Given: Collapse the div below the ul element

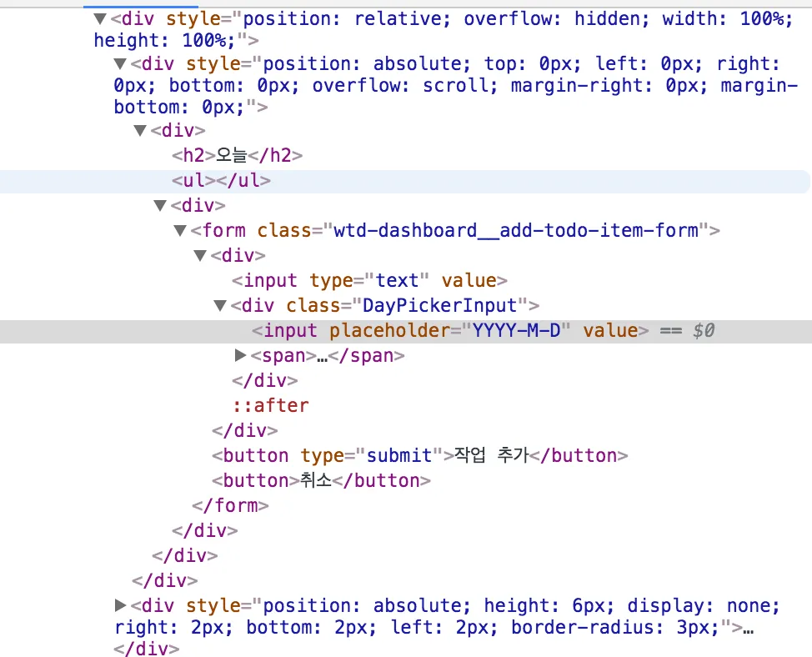Looking at the screenshot, I should point(160,206).
